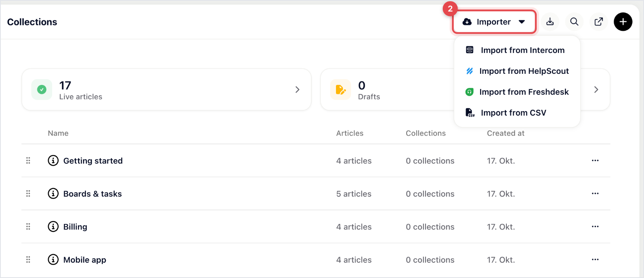644x278 pixels.
Task: Open more options for Mobile app row
Action: coord(595,260)
